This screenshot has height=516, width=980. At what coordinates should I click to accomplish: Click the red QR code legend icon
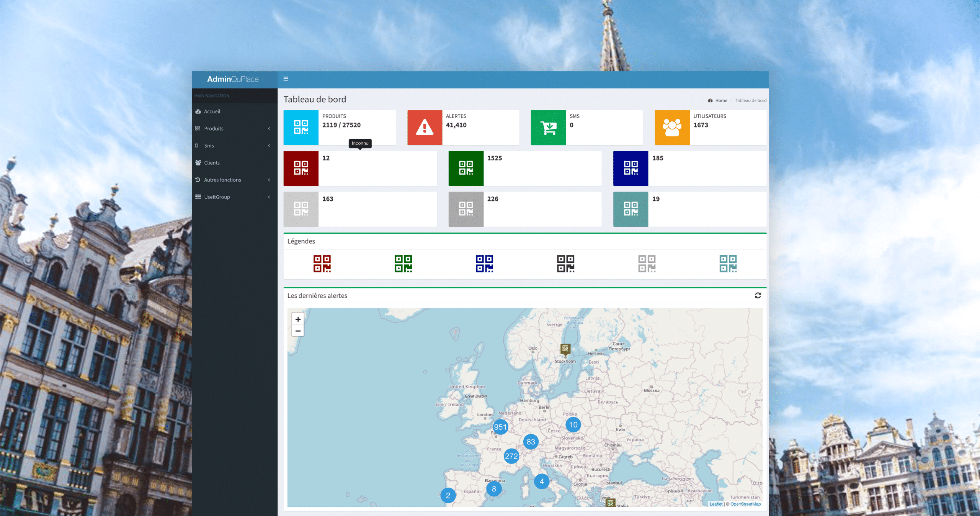point(322,264)
